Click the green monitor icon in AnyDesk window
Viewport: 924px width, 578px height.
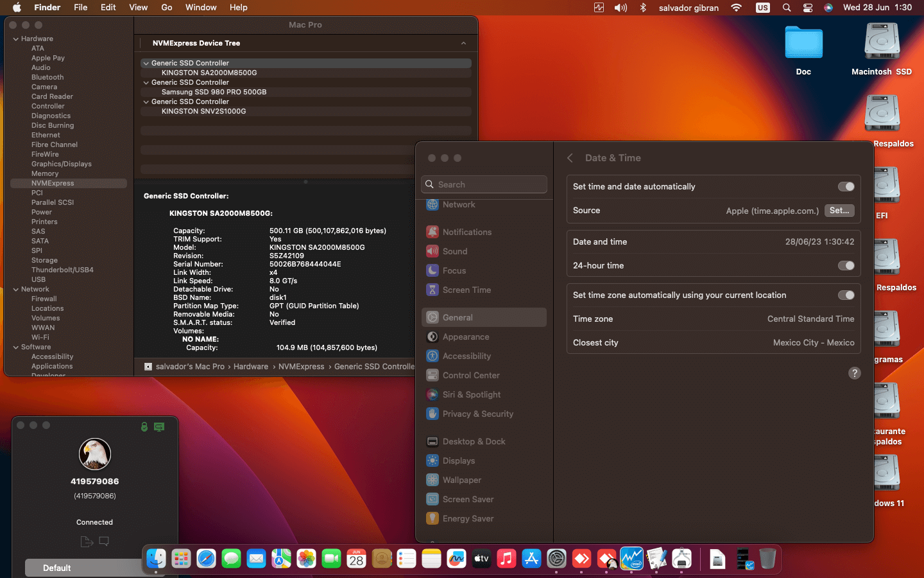[159, 426]
